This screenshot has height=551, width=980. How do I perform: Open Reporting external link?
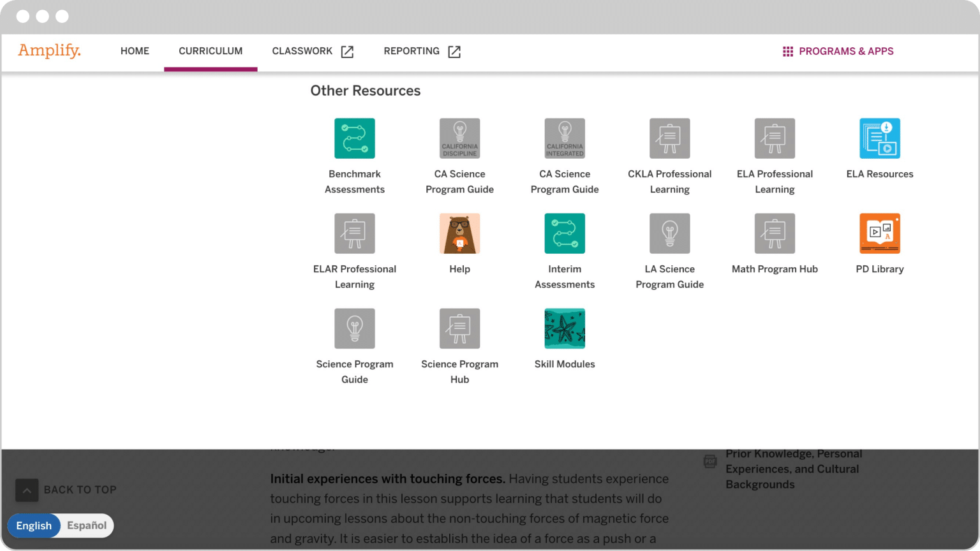[421, 51]
